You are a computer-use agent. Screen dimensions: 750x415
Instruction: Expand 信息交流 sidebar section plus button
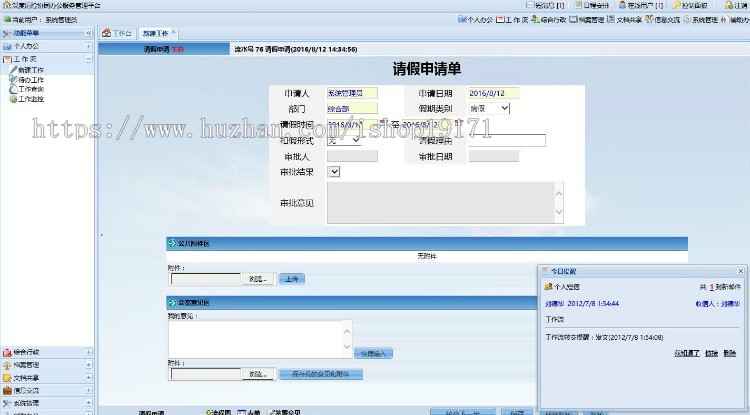88,390
